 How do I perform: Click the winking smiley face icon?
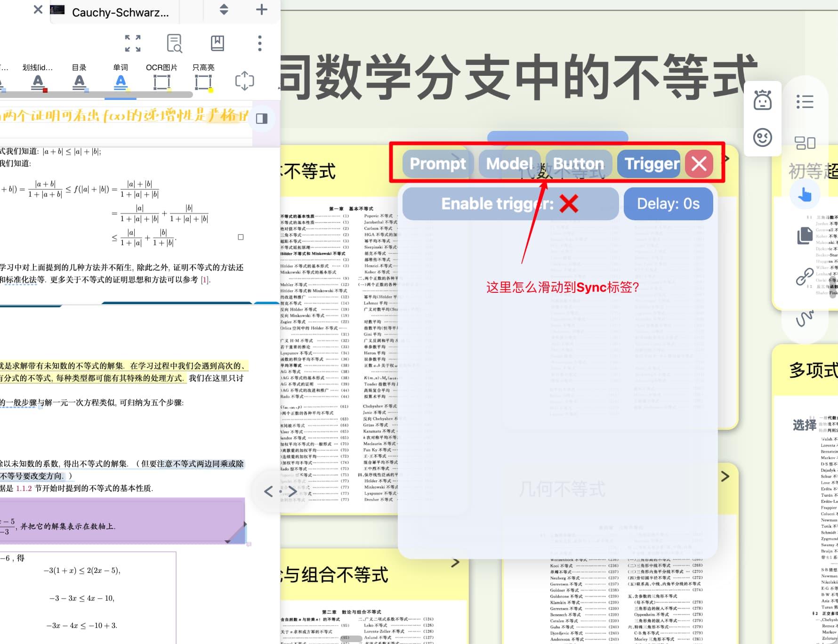(762, 137)
